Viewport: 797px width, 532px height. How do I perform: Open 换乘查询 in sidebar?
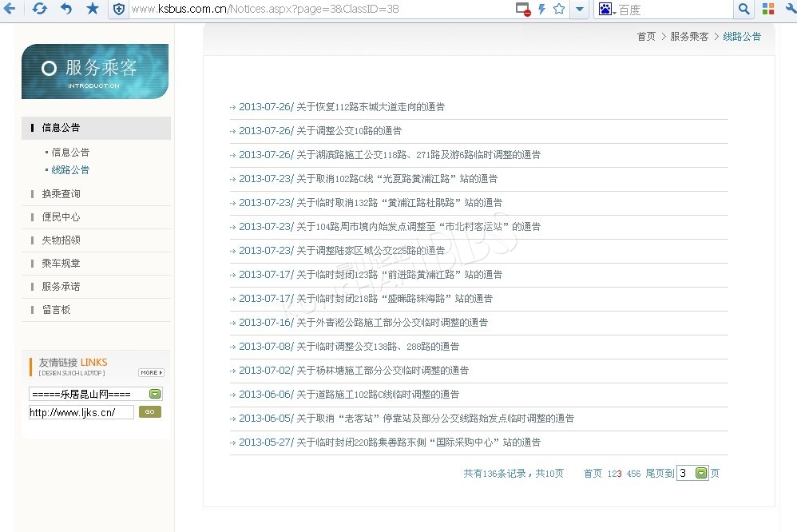point(61,194)
